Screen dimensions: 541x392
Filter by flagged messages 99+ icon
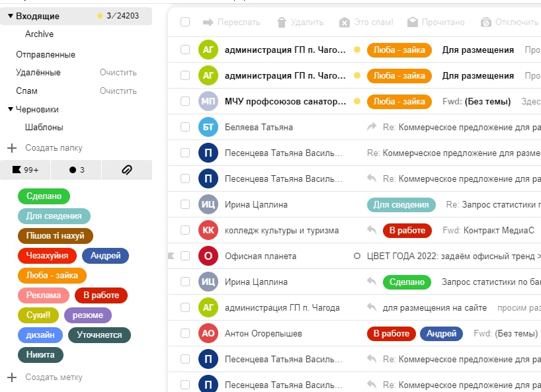click(26, 170)
